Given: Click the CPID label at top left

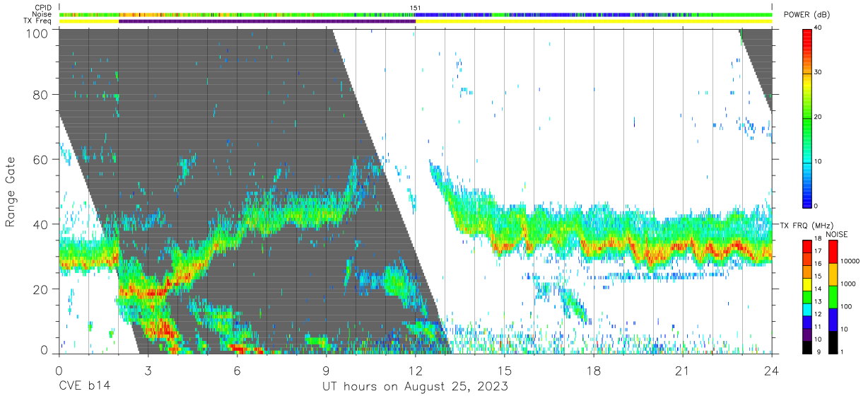Looking at the screenshot, I should (45, 8).
